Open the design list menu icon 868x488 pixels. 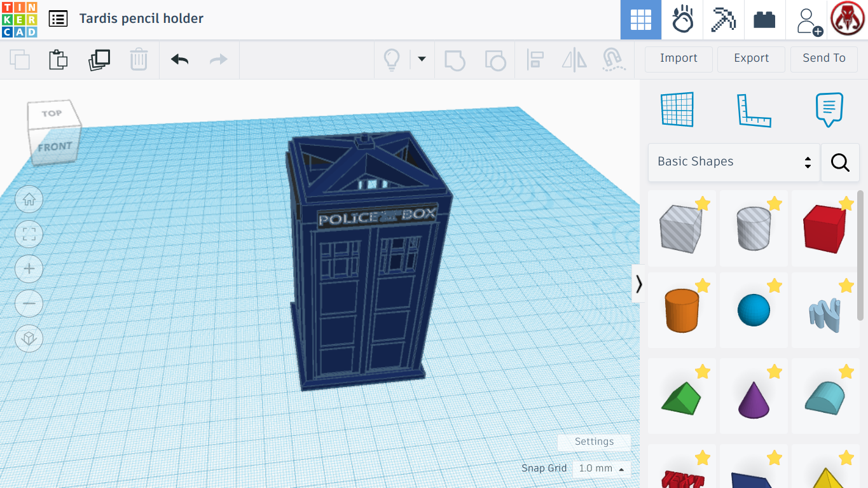pos(58,18)
